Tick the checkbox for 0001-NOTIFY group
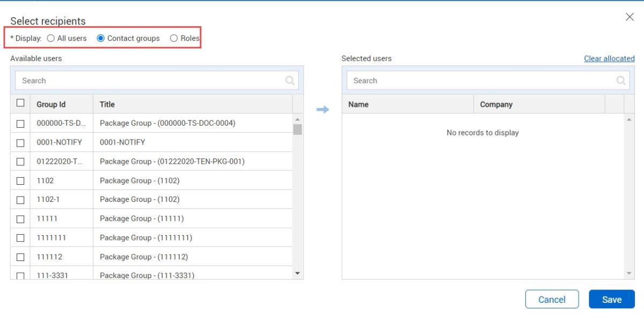This screenshot has height=319, width=644. point(20,143)
